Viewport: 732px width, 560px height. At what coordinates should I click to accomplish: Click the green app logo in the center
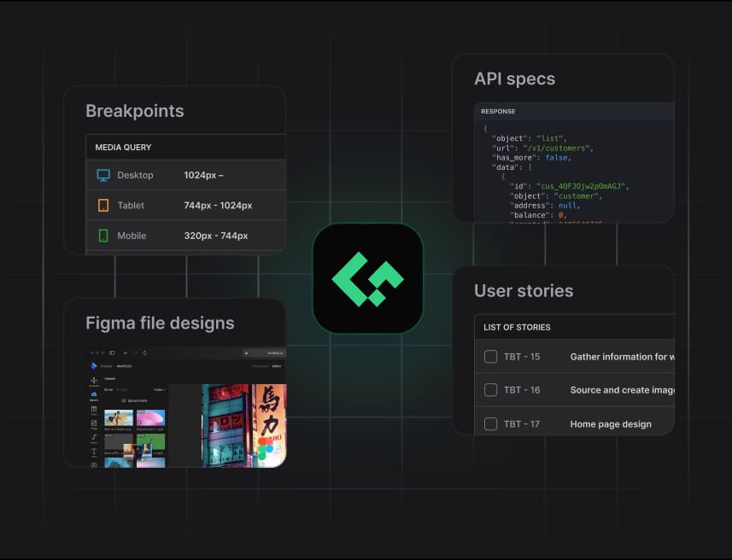(x=367, y=277)
